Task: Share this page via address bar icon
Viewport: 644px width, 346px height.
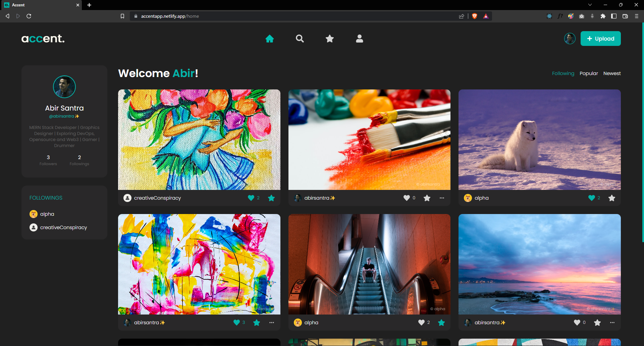Action: point(462,16)
